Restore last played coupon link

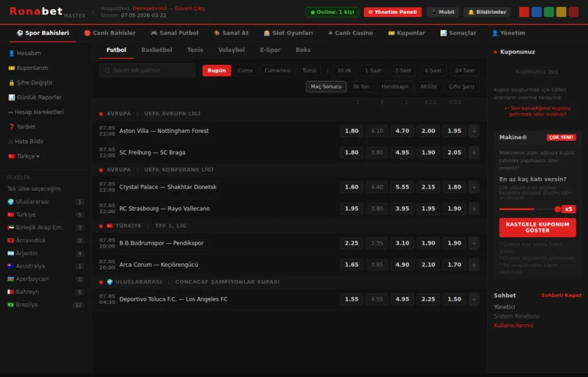[x=537, y=111]
